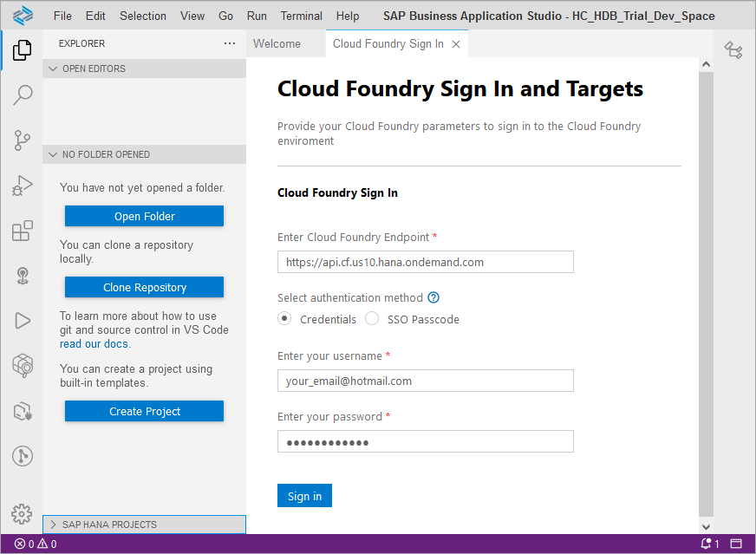Open the Help menu
This screenshot has height=554, width=756.
point(348,16)
